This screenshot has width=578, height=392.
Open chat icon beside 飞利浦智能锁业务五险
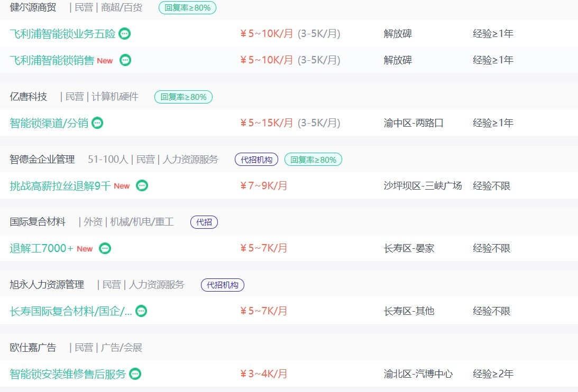pyautogui.click(x=125, y=34)
